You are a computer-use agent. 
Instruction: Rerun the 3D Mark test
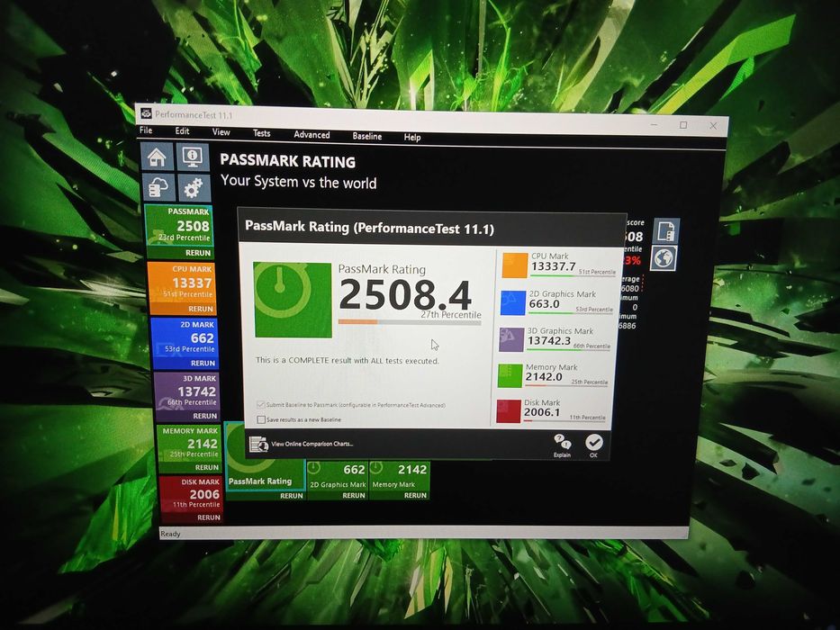point(204,416)
